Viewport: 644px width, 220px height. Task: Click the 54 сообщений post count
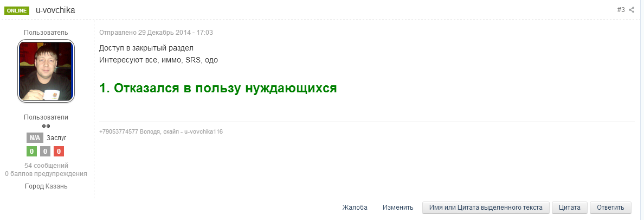(46, 166)
